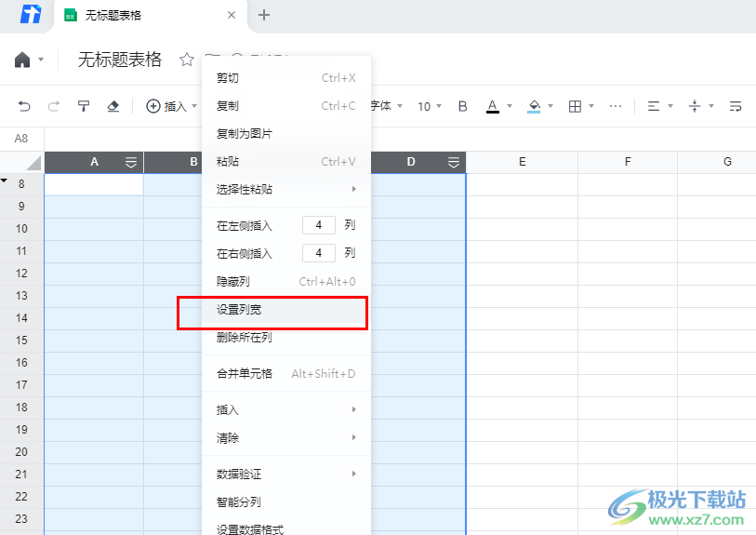Open the 数据验证 submenu
The height and width of the screenshot is (535, 756).
286,475
